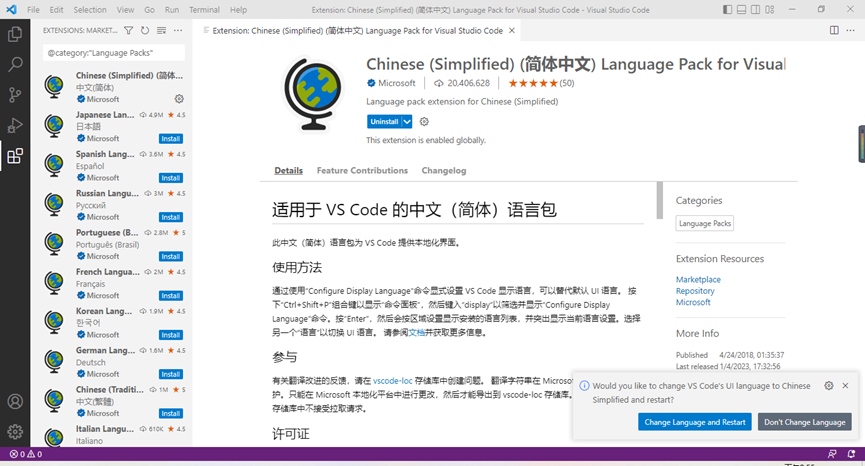Viewport: 865px width, 466px height.
Task: Open the Repository resource link
Action: 695,291
